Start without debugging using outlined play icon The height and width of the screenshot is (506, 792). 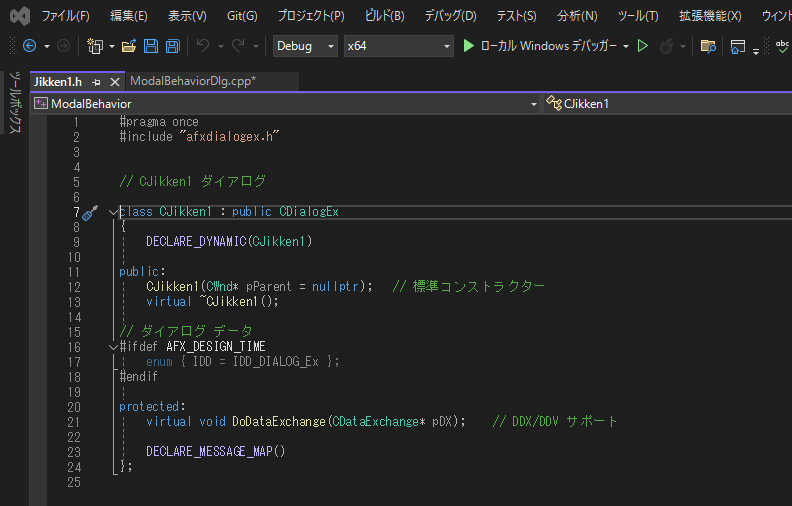point(643,46)
